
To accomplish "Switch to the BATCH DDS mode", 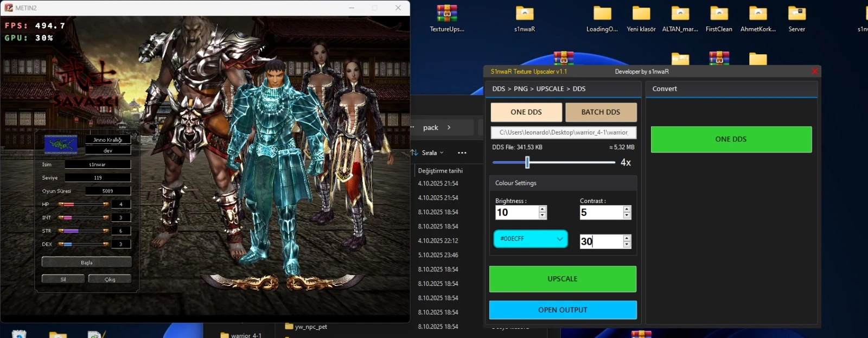I will (x=601, y=112).
